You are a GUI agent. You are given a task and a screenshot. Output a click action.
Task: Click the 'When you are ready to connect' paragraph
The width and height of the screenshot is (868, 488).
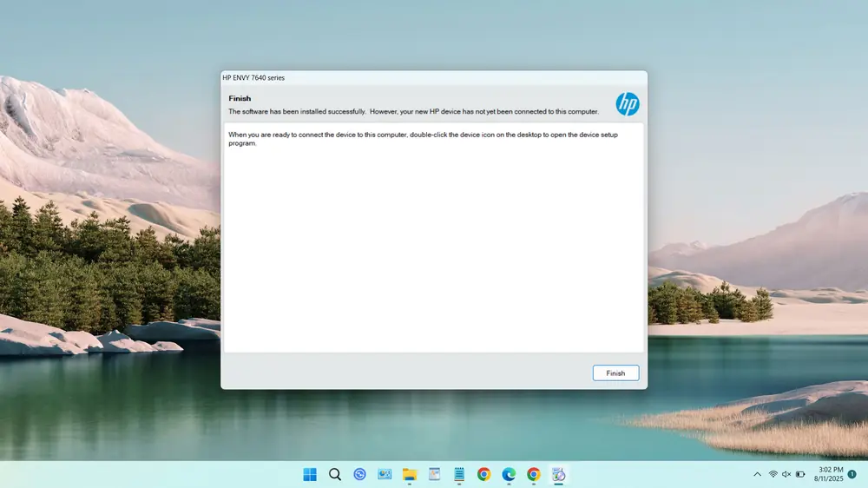(423, 138)
